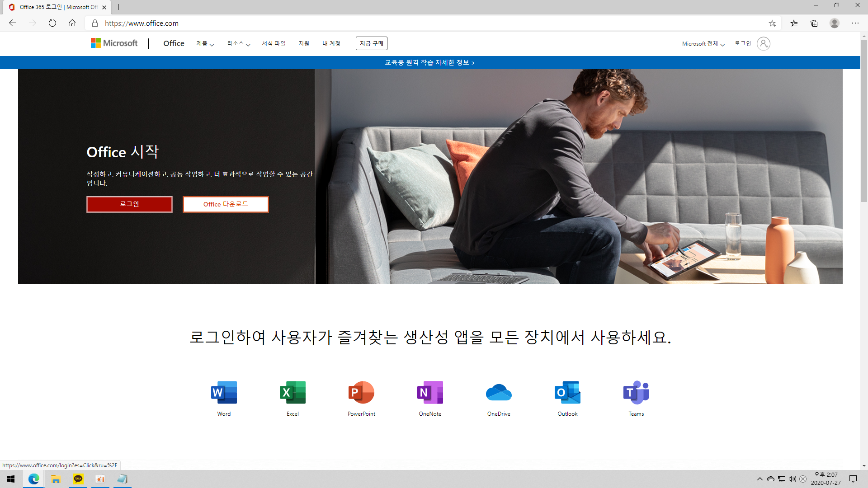Show hidden system tray icons

[x=760, y=479]
